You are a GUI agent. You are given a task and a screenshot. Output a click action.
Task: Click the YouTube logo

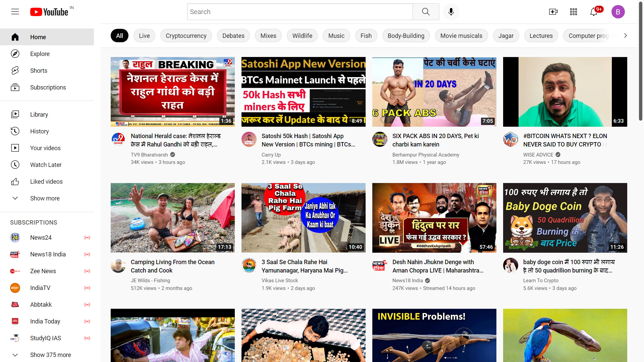[49, 12]
